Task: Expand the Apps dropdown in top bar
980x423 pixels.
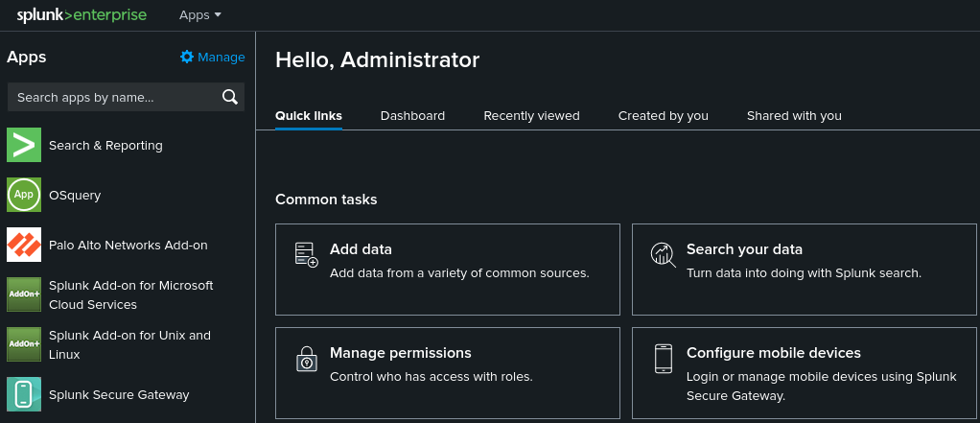Action: 200,15
